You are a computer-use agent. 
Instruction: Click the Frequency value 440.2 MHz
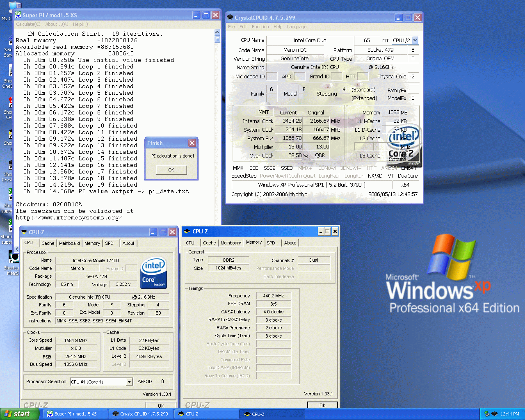[x=274, y=296]
